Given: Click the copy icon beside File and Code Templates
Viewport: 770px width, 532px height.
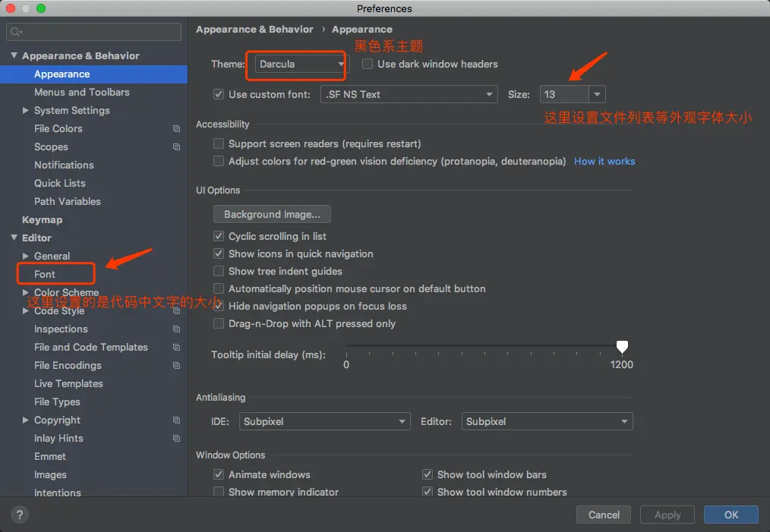Looking at the screenshot, I should 176,347.
